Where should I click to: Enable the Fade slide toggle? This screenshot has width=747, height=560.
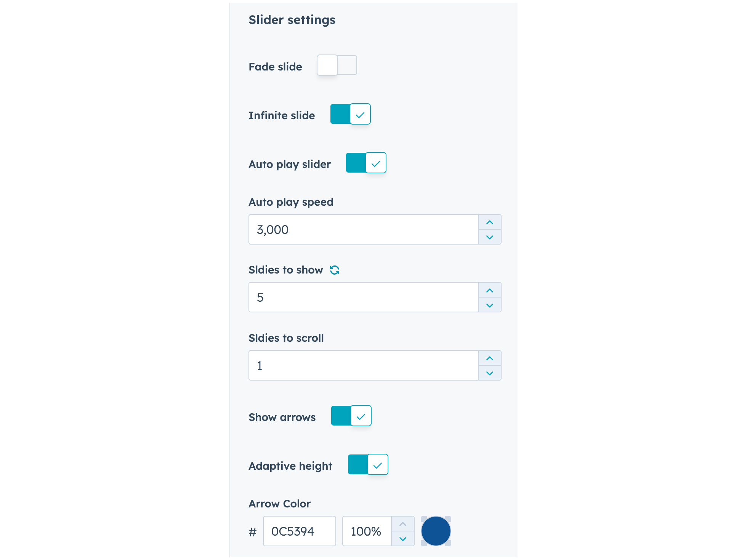click(x=337, y=65)
